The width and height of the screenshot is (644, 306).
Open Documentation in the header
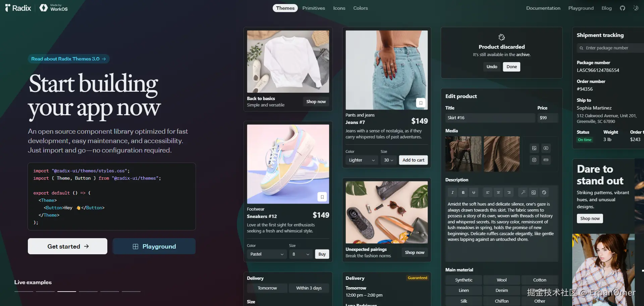[x=543, y=8]
